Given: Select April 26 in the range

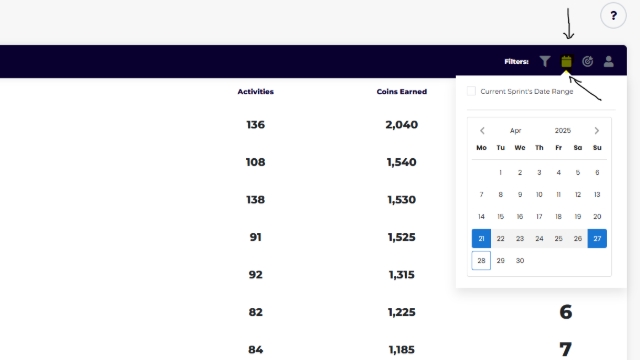Looking at the screenshot, I should coord(578,238).
